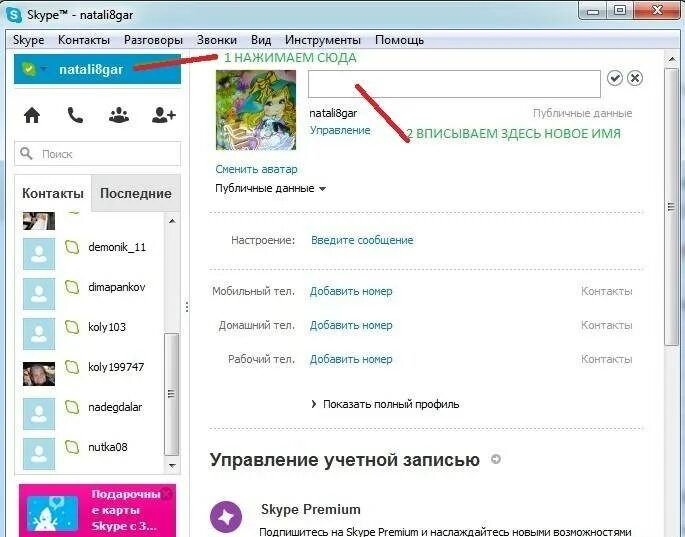Click the status icon next to dimapankov
Screen dimensions: 685x537
coord(72,287)
